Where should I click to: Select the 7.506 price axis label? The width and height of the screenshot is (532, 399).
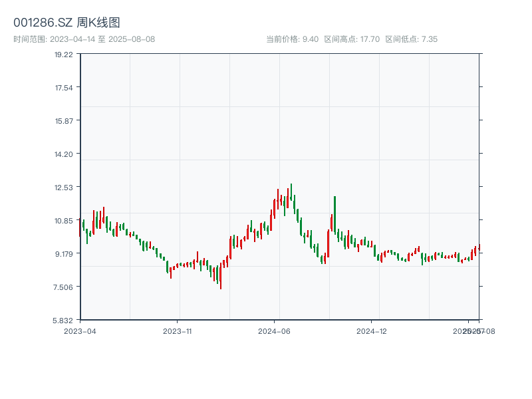point(64,287)
